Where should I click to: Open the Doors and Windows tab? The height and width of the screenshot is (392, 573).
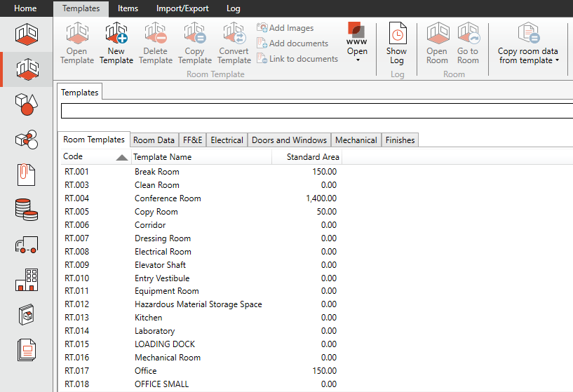click(289, 140)
